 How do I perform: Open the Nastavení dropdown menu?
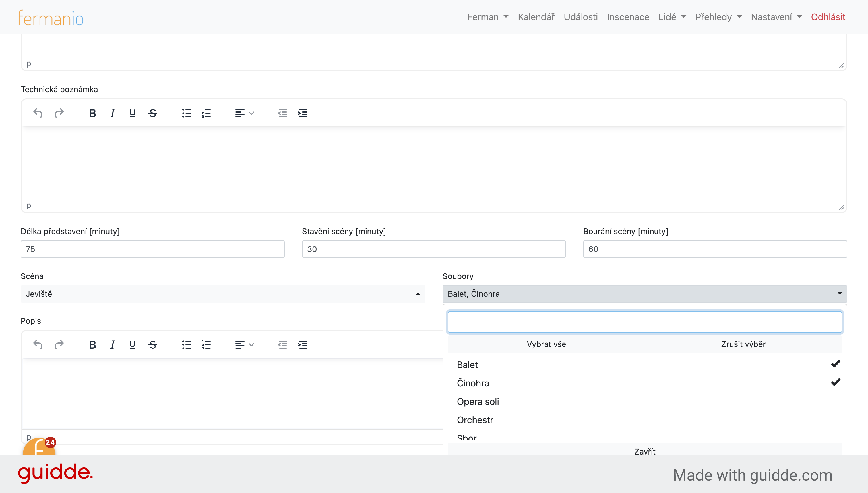point(776,17)
